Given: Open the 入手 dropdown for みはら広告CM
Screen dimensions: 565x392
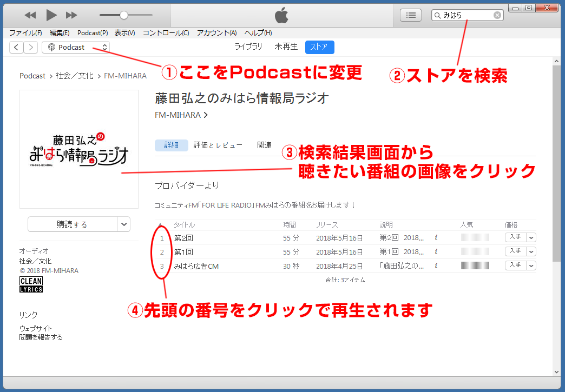Looking at the screenshot, I should 531,265.
